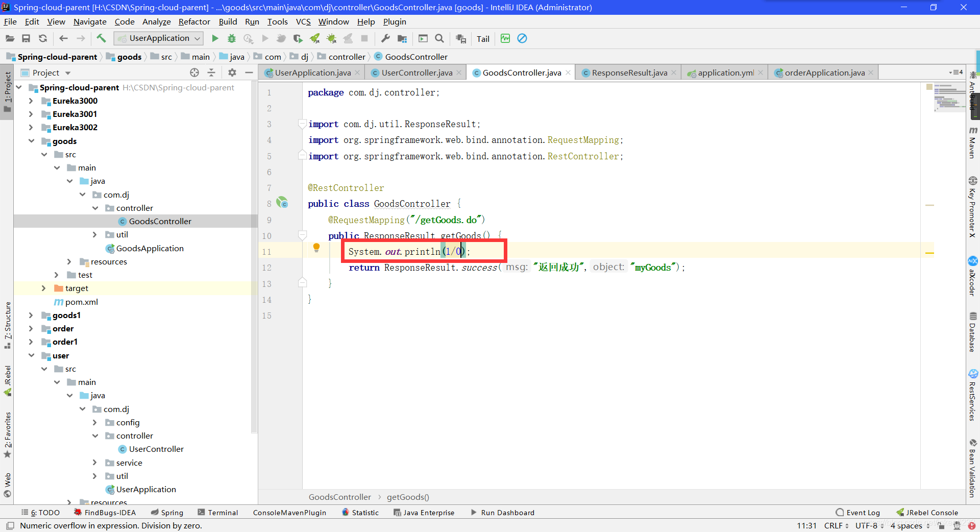
Task: Open the Database tool window
Action: point(973,332)
